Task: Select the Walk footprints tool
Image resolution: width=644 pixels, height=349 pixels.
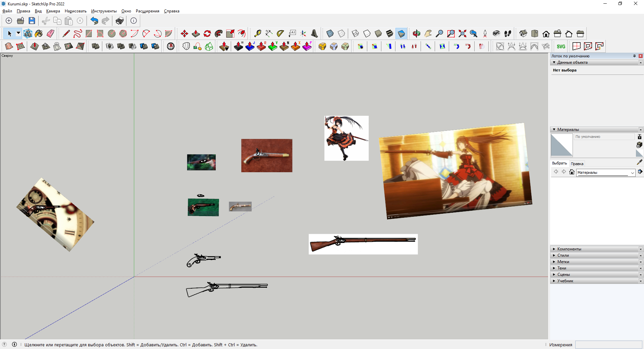Action: [x=508, y=34]
